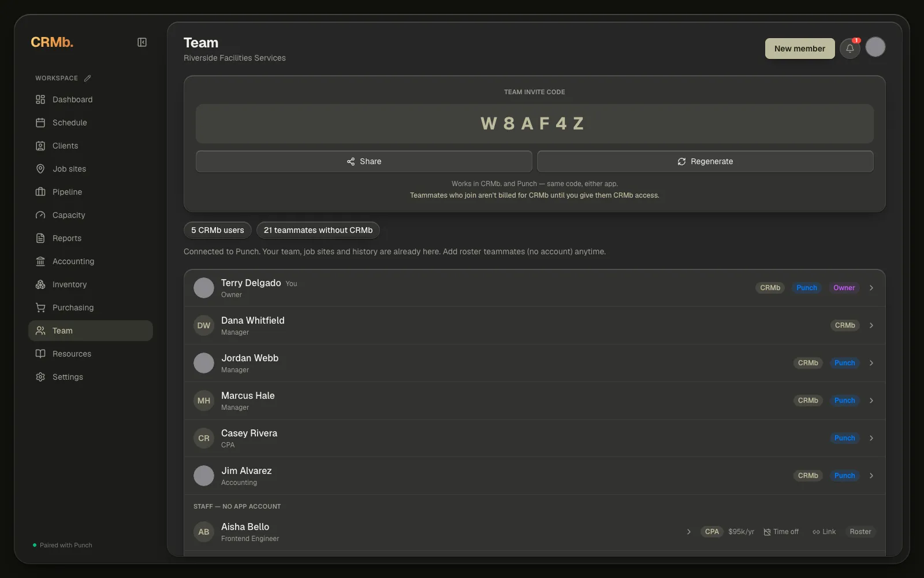924x578 pixels.
Task: Open Dashboard from the sidebar
Action: (x=91, y=99)
